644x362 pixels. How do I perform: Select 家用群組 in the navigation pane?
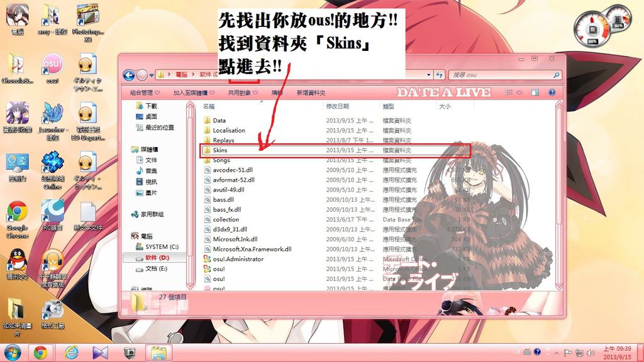coord(147,214)
